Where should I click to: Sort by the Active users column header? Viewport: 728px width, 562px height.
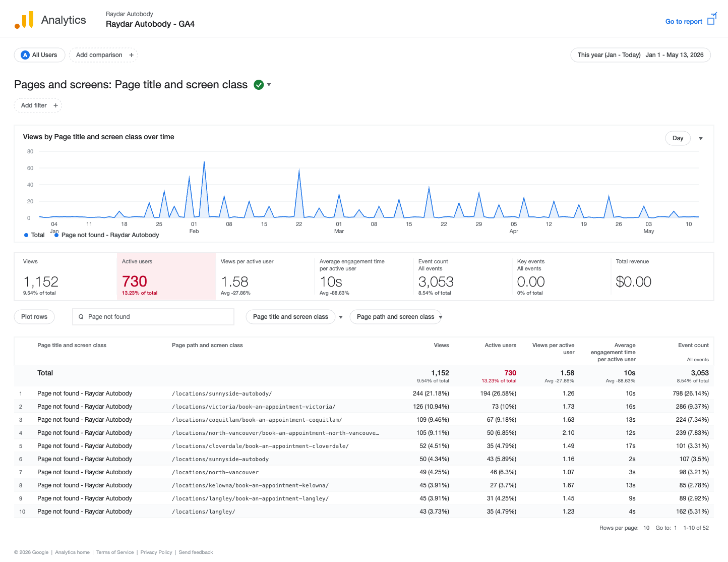(500, 345)
